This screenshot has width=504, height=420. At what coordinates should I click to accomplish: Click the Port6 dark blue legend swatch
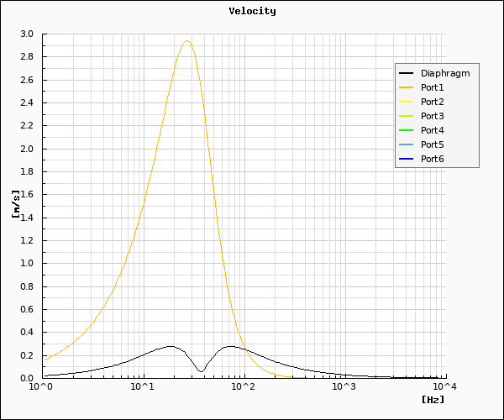point(407,159)
